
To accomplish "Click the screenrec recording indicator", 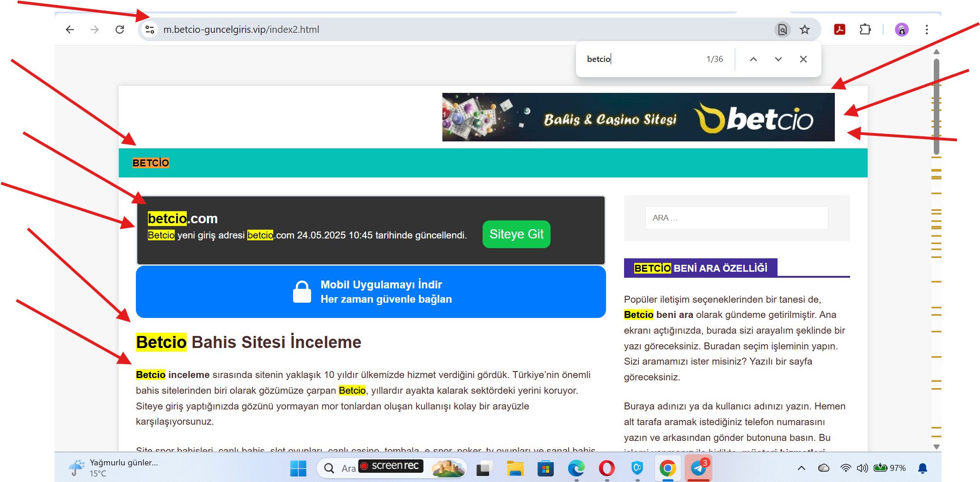I will click(x=391, y=466).
